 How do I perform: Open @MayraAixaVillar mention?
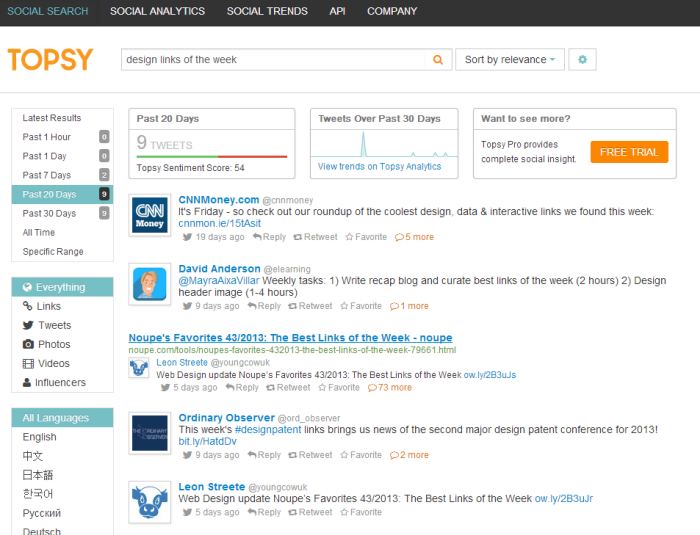(219, 280)
